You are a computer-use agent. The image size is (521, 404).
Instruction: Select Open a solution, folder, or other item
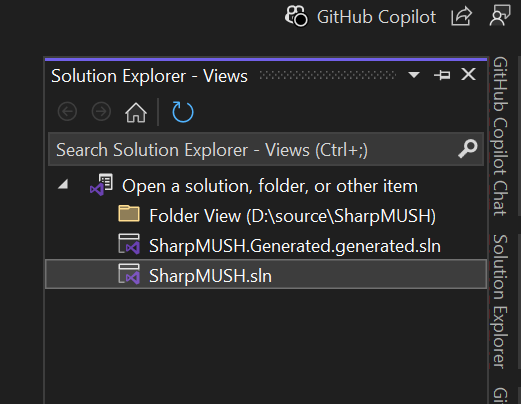pyautogui.click(x=270, y=186)
